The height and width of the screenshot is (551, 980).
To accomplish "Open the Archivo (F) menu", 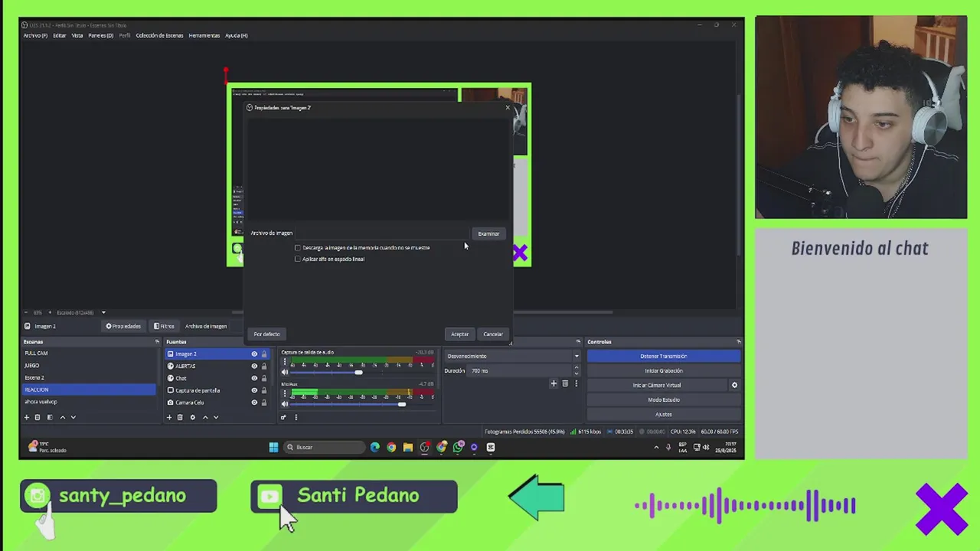I will 35,35.
